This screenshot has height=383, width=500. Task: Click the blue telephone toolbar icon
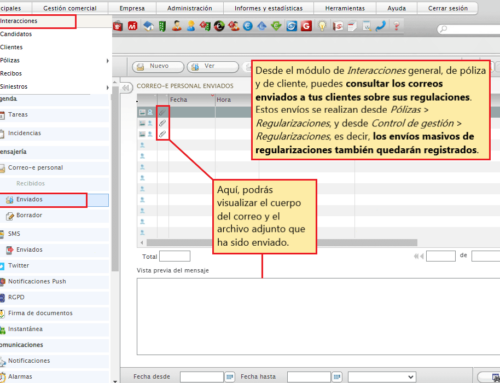[381, 26]
